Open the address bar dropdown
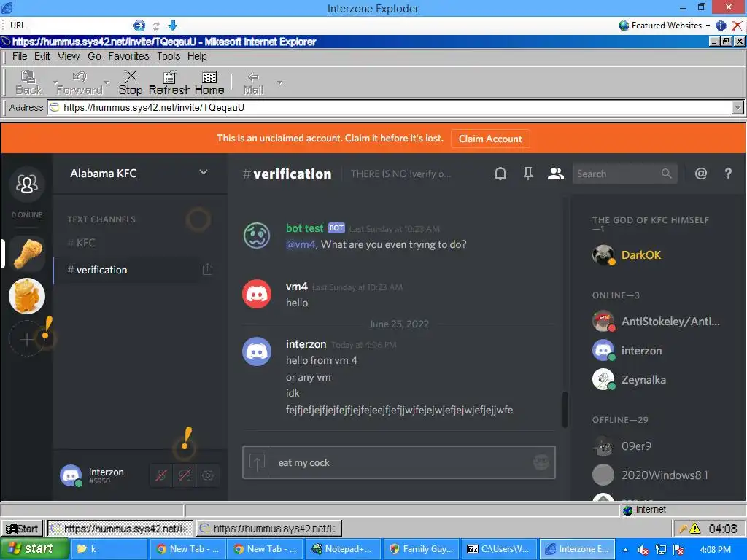This screenshot has height=560, width=747. tap(738, 108)
